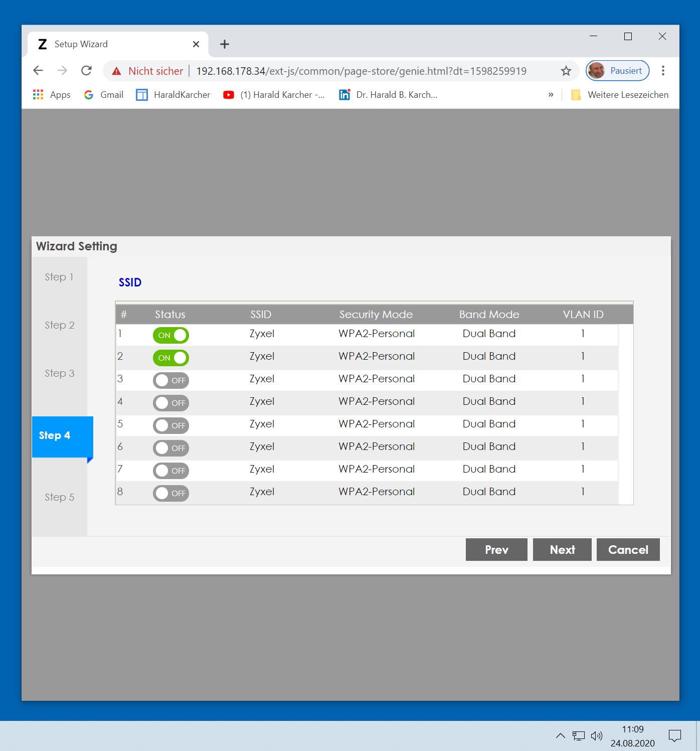Screen dimensions: 700x751
Task: Switch on SSID 8 status toggle
Action: (x=171, y=493)
